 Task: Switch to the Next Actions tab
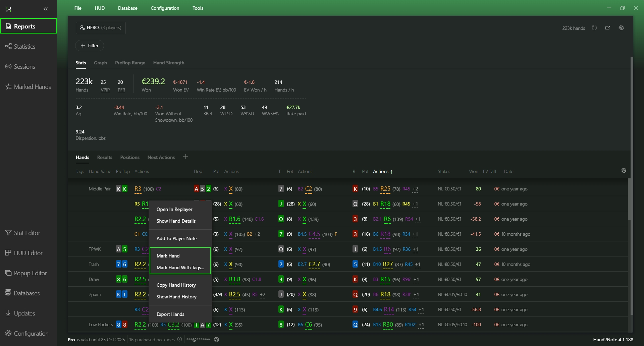coord(161,157)
